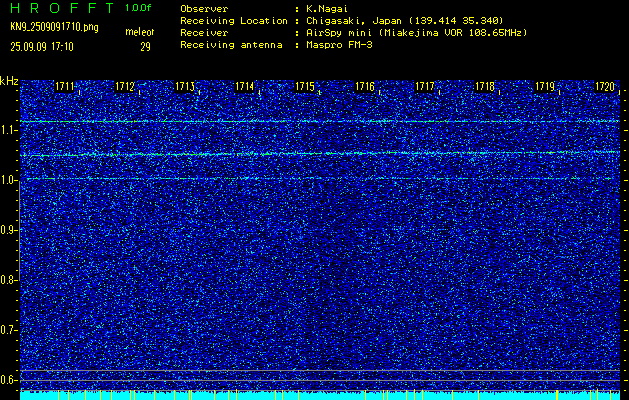The image size is (629, 400).
Task: Click the Chigasaki, Japan location text
Action: [405, 21]
